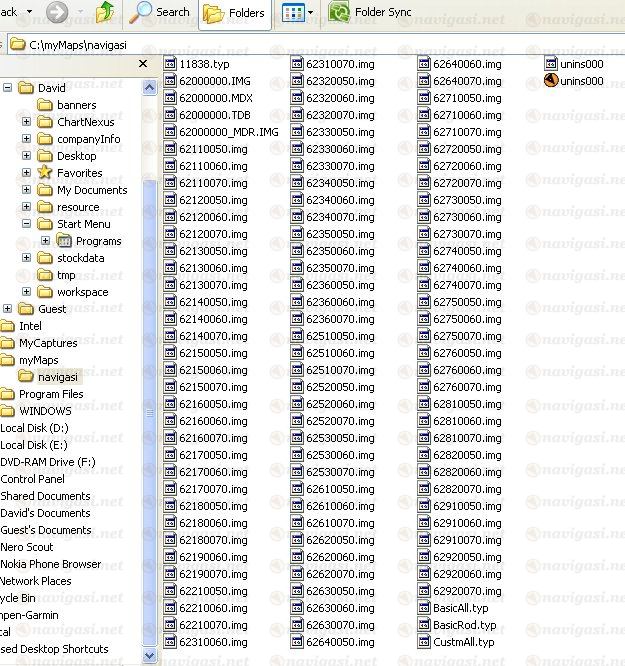Expand the Guest folder node
The image size is (625, 666).
(8, 309)
